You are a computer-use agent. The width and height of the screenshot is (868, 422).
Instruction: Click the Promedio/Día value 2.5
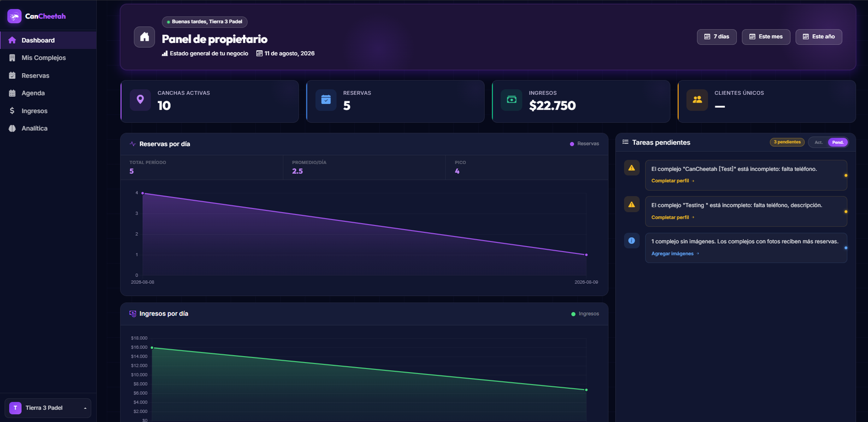tap(297, 171)
